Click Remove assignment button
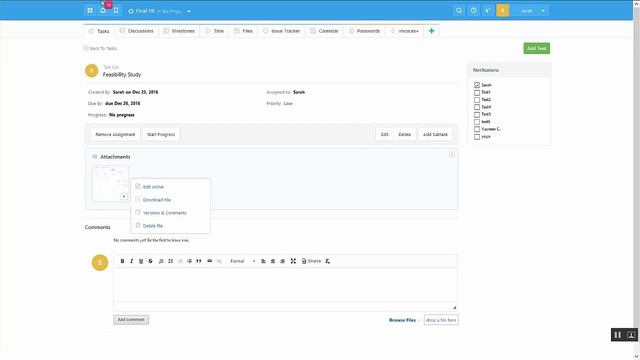 [115, 134]
